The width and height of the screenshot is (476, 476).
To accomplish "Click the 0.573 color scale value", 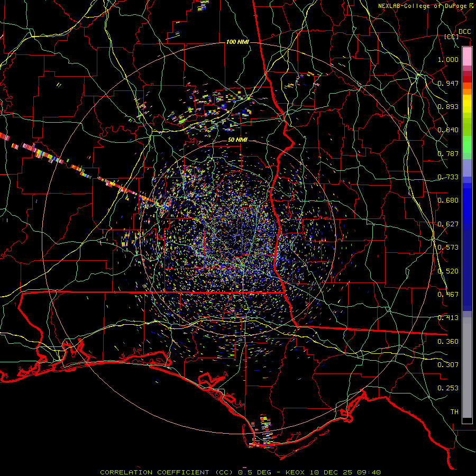I will pos(448,248).
